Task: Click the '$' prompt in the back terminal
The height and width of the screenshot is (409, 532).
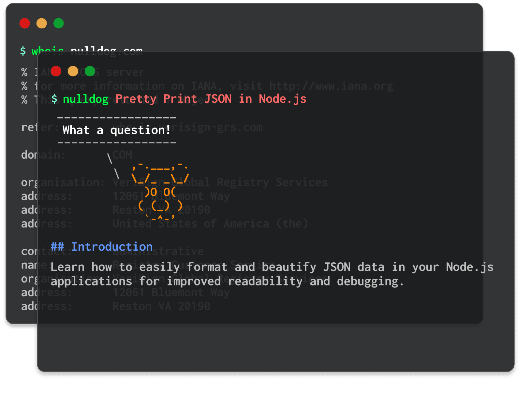Action: tap(23, 51)
